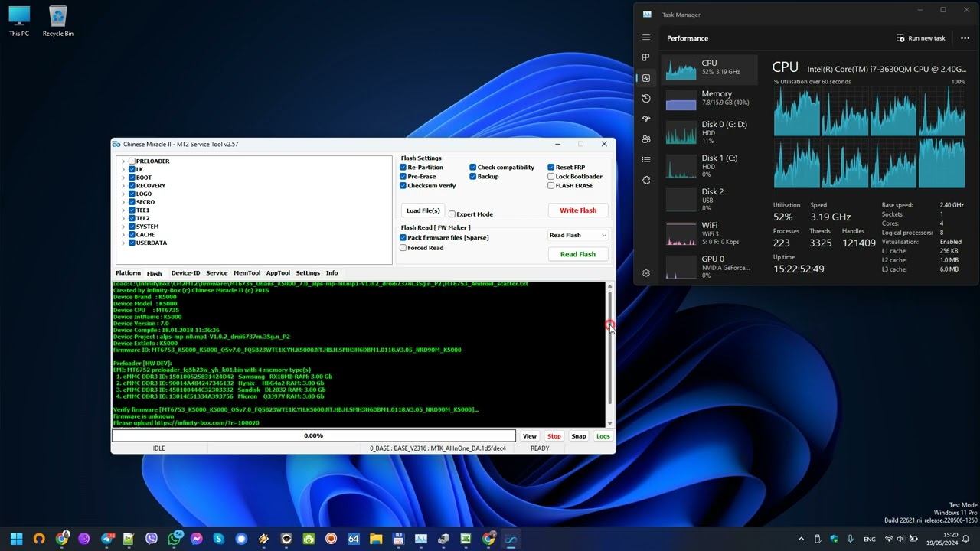
Task: Open File Explorer from the taskbar
Action: pyautogui.click(x=376, y=539)
